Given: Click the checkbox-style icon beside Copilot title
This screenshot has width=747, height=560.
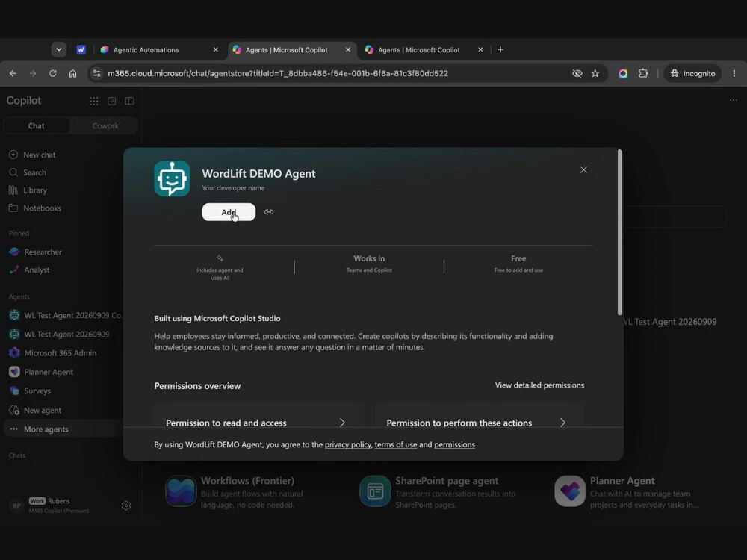Looking at the screenshot, I should pyautogui.click(x=111, y=101).
